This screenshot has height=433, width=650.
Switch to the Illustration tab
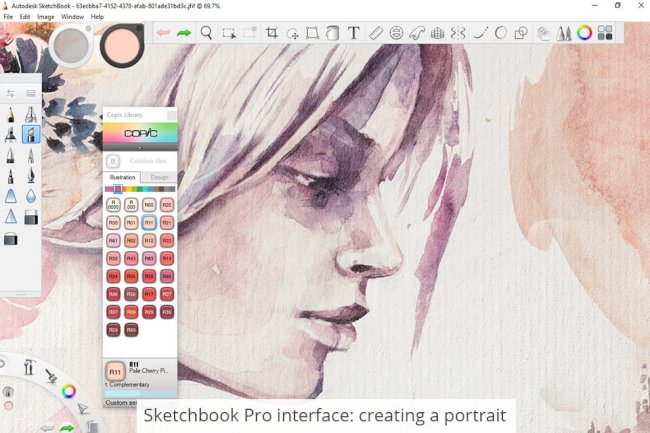122,177
